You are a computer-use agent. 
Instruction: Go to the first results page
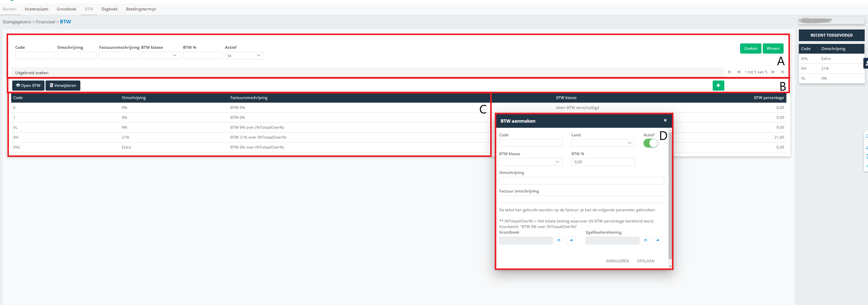click(729, 72)
